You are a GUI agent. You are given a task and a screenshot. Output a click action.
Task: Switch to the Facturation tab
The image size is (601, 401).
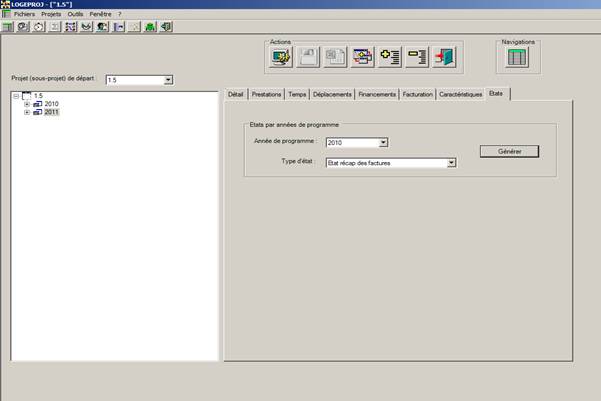417,94
